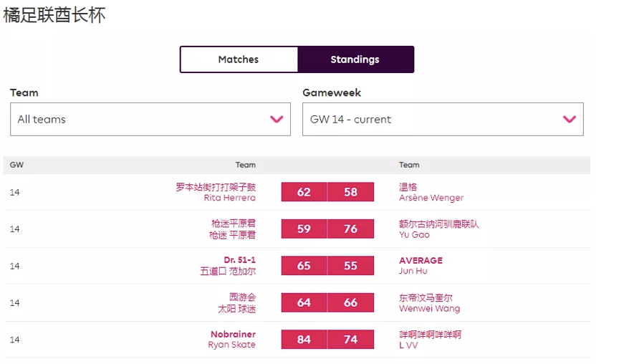
Task: Click the pink chevron in Gameweek dropdown
Action: click(570, 119)
